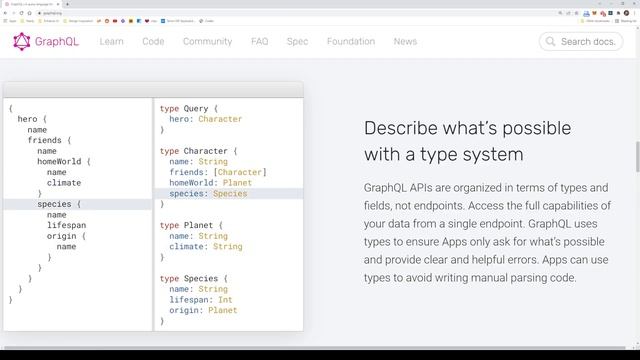Open the Reading list
This screenshot has width=640, height=360.
(x=626, y=21)
